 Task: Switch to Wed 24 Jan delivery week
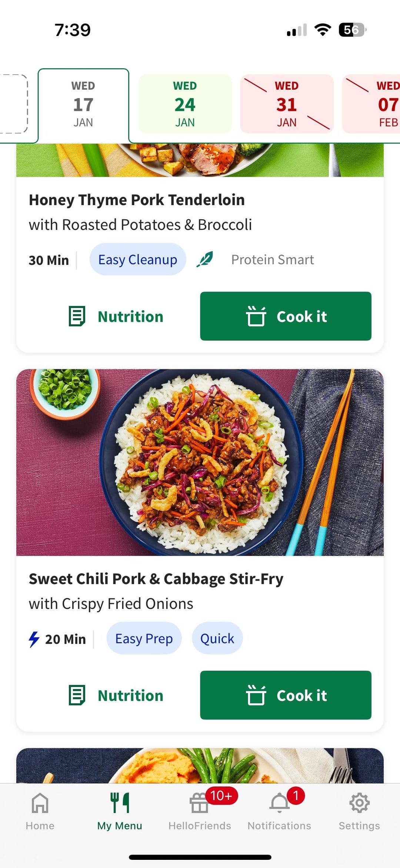point(185,104)
